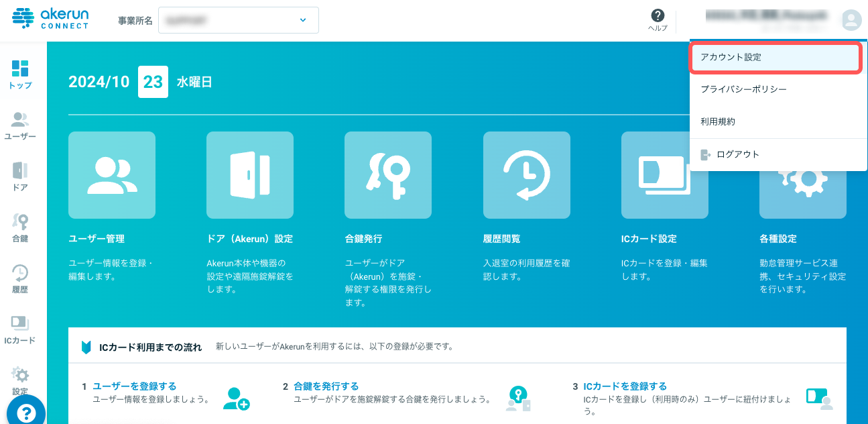Image resolution: width=868 pixels, height=424 pixels.
Task: Click the key-and-door icon in step 2
Action: [519, 399]
